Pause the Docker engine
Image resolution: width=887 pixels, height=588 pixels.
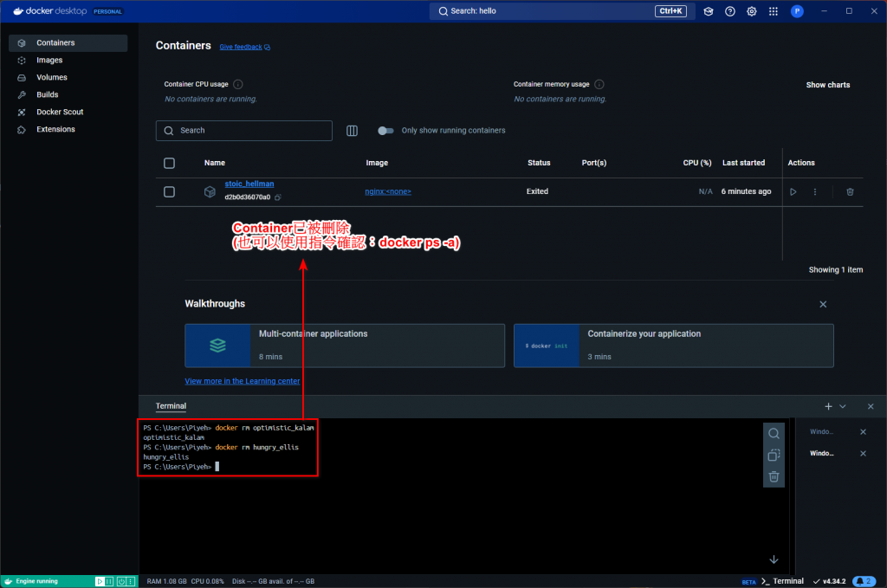tap(109, 581)
